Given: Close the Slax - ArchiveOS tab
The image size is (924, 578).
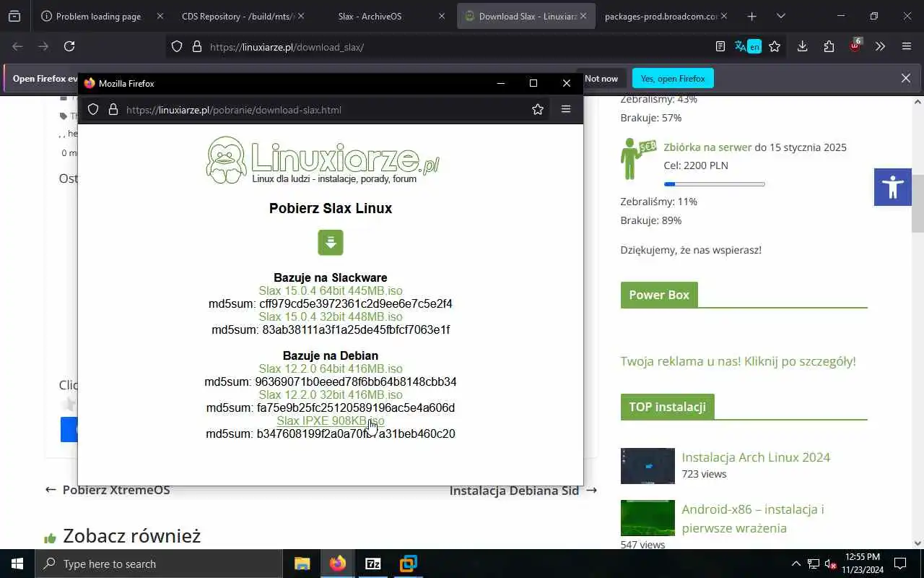Looking at the screenshot, I should coord(442,16).
